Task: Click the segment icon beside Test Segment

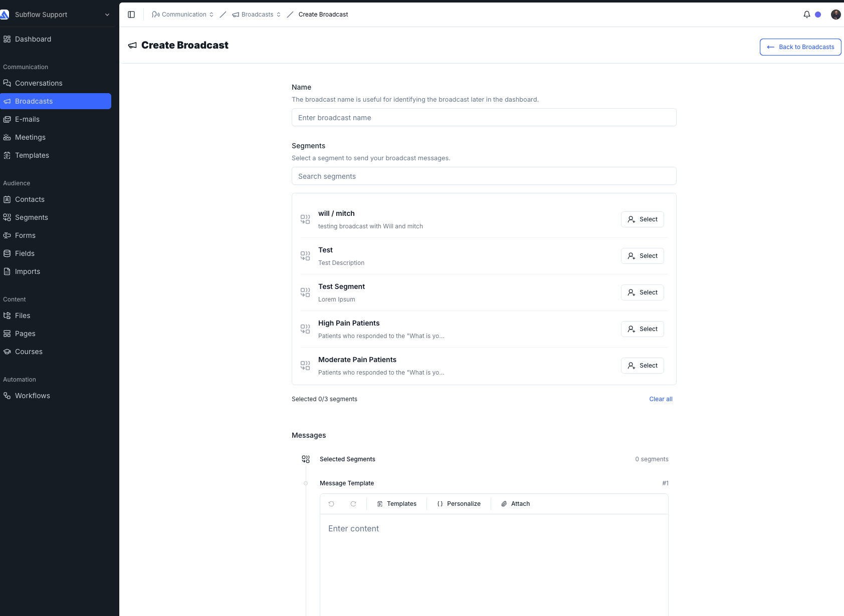Action: [305, 292]
